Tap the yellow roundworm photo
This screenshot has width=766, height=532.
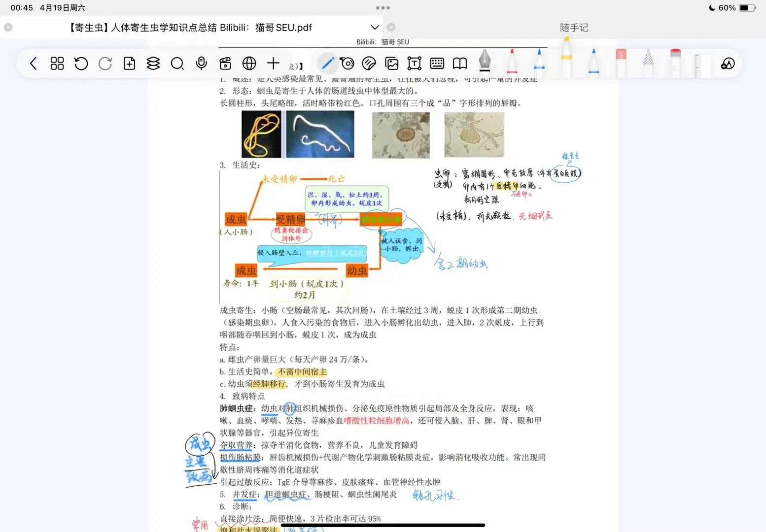click(261, 134)
